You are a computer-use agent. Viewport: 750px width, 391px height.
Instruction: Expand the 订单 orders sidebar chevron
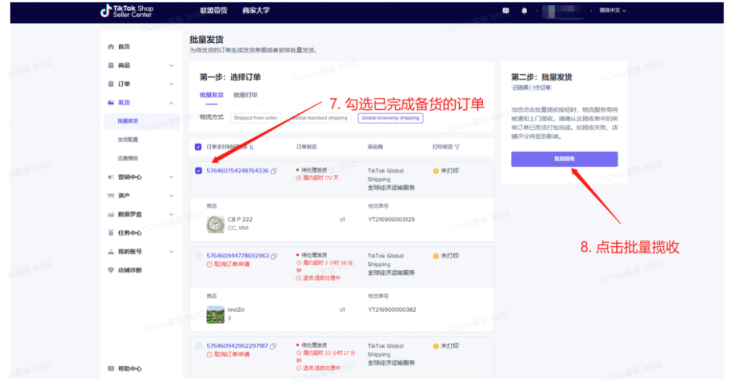(x=171, y=84)
